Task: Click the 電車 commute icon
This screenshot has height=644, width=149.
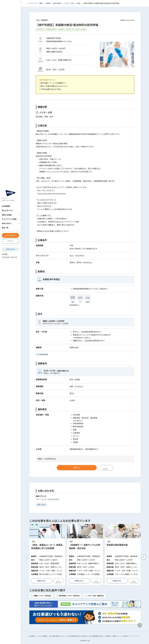Action: [x=73, y=298]
